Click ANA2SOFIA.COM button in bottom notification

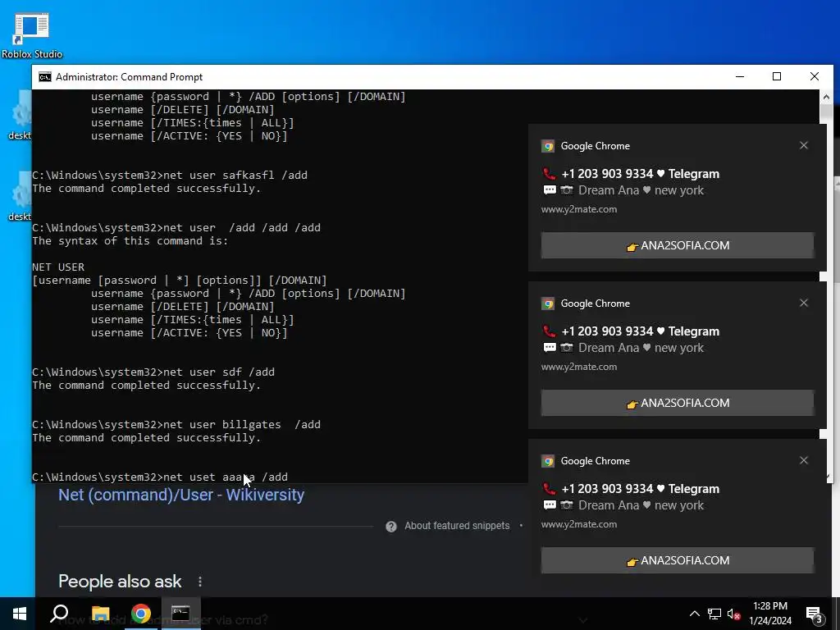(677, 560)
